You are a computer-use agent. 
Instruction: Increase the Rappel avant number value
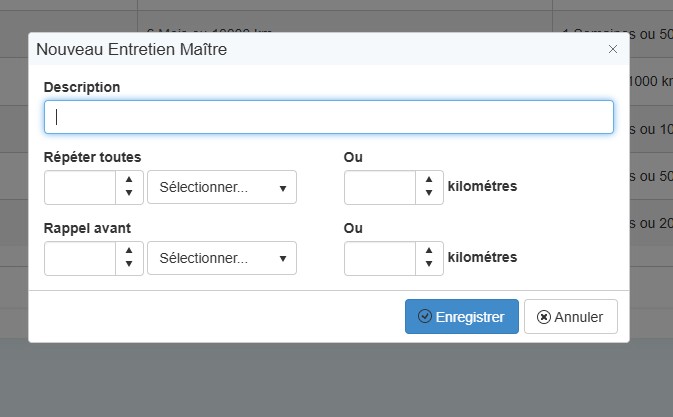130,250
